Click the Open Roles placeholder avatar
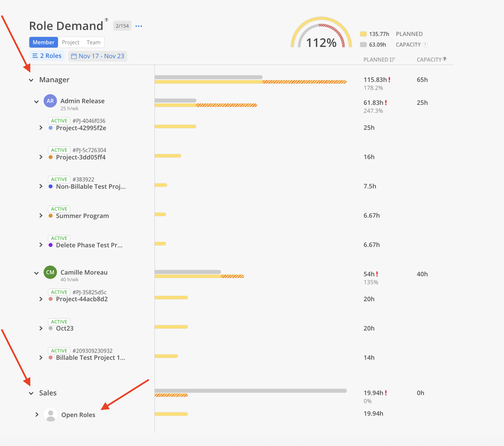Viewport: 504px width, 446px height. (x=51, y=415)
